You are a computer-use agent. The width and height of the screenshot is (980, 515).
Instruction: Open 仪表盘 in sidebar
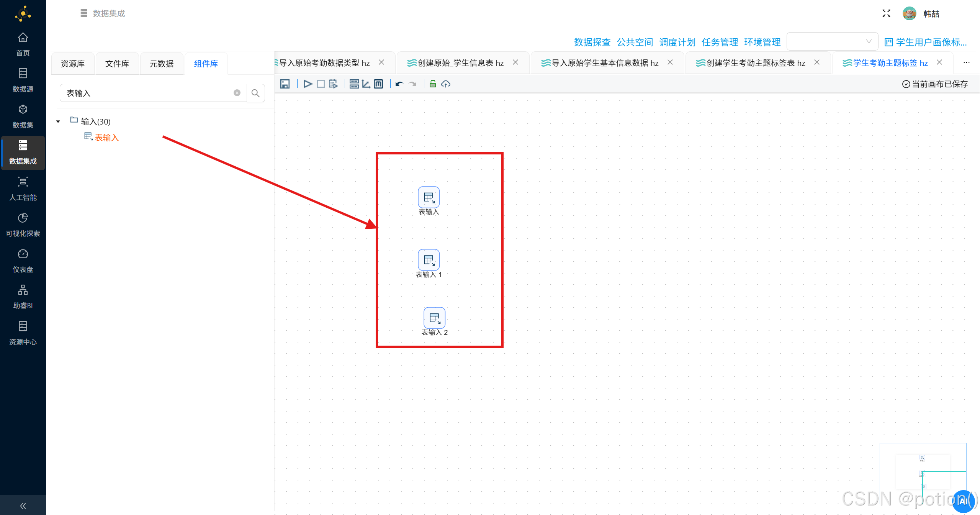23,261
